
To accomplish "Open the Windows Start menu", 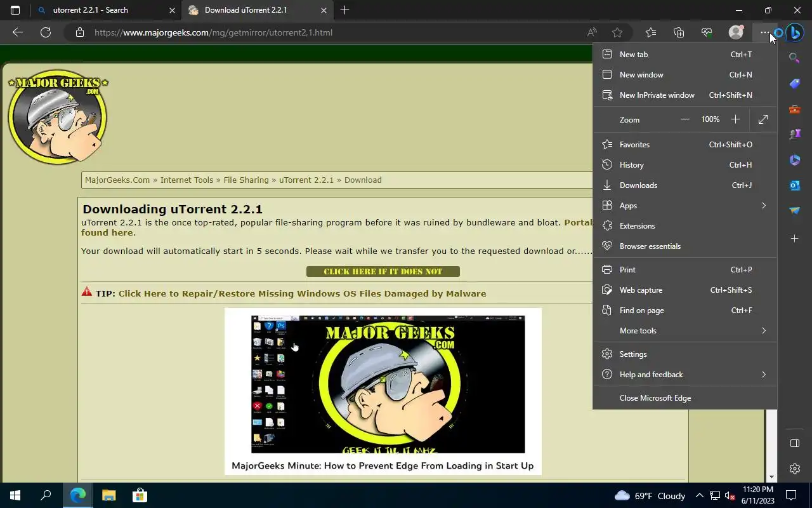I will click(15, 495).
